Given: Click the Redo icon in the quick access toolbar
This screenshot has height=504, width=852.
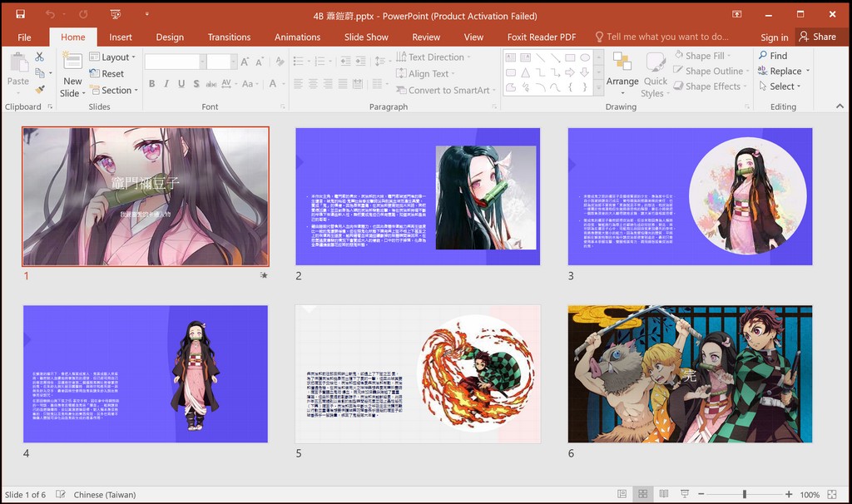Looking at the screenshot, I should click(x=83, y=14).
